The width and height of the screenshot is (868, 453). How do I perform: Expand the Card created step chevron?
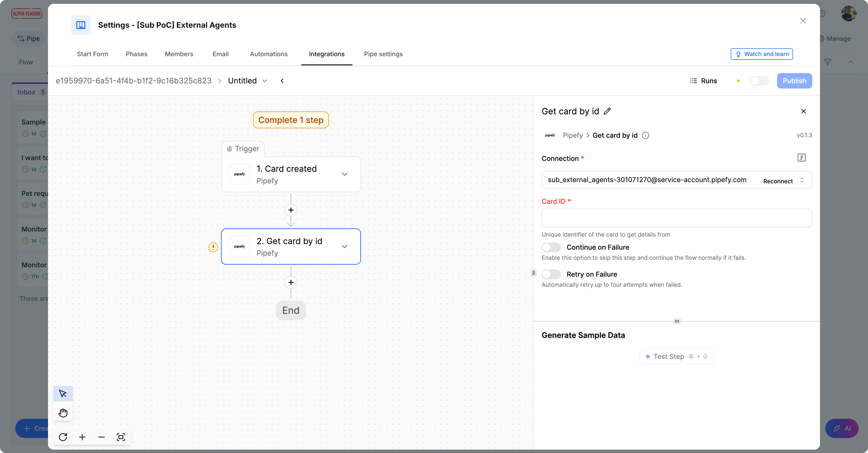point(344,174)
